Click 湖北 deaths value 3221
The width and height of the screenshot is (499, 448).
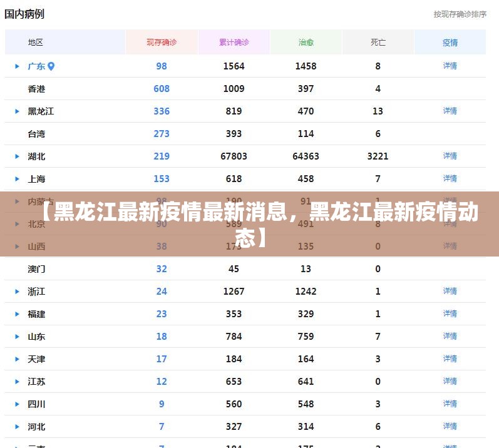[378, 156]
